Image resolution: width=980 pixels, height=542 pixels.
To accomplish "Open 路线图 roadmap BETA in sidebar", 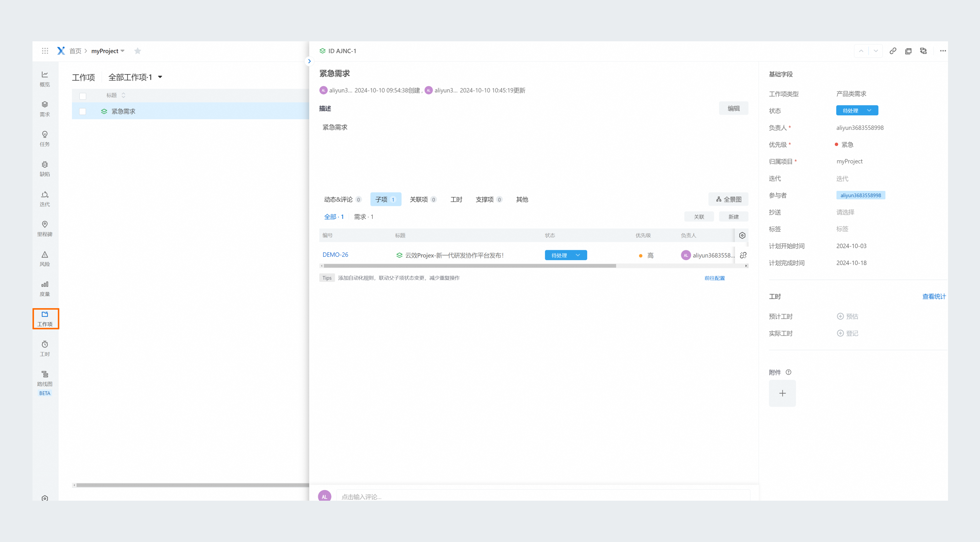I will [45, 383].
